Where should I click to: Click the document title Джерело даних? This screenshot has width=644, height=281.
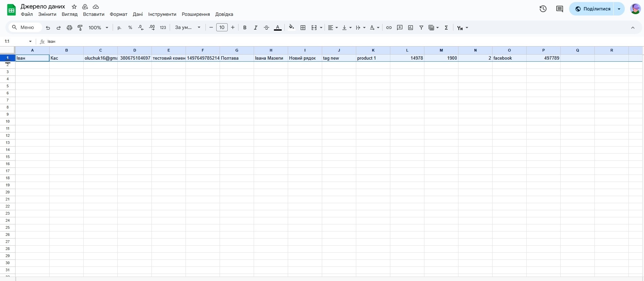tap(43, 6)
